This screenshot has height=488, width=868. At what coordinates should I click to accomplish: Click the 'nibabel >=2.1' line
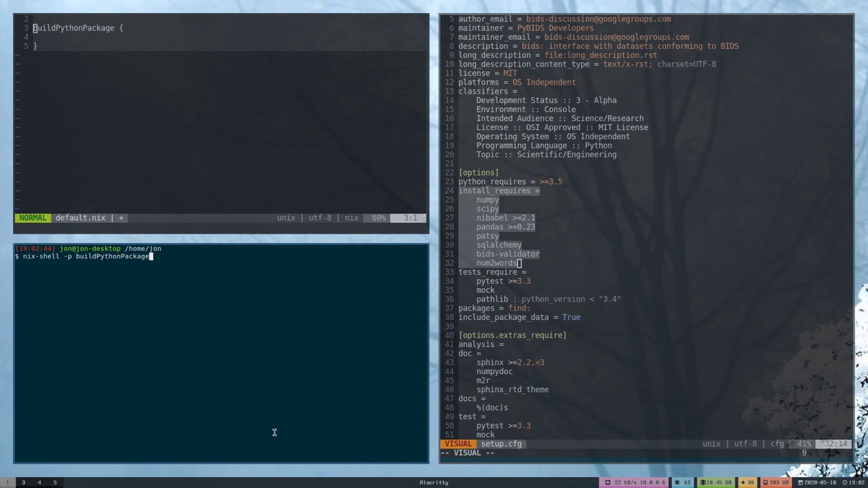tap(505, 218)
